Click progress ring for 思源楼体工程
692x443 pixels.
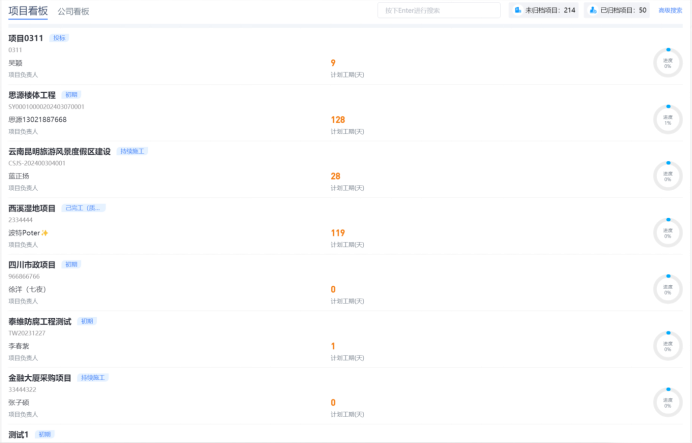click(x=667, y=119)
